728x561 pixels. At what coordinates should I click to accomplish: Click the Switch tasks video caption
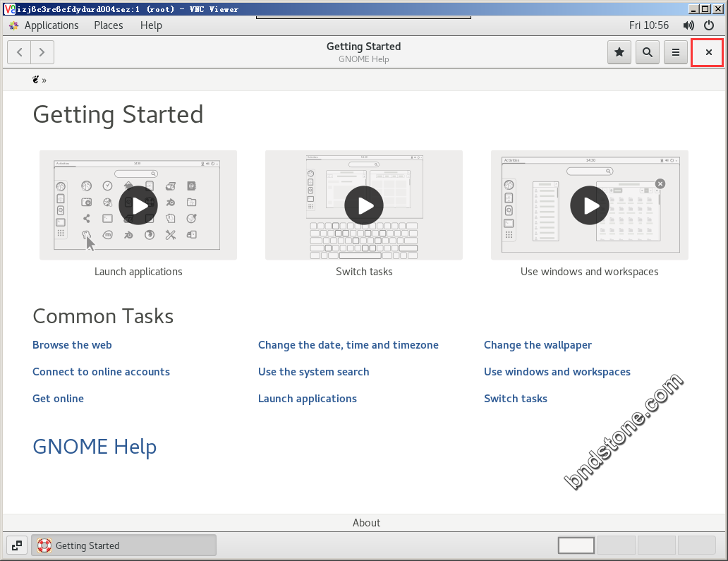pyautogui.click(x=364, y=272)
